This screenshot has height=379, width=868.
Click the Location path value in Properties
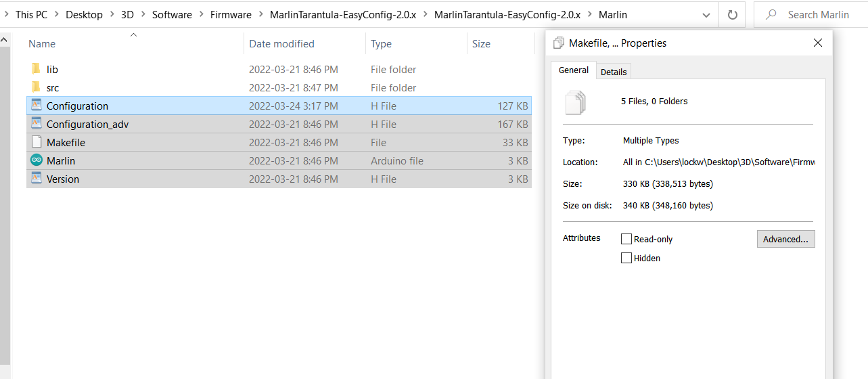[719, 162]
